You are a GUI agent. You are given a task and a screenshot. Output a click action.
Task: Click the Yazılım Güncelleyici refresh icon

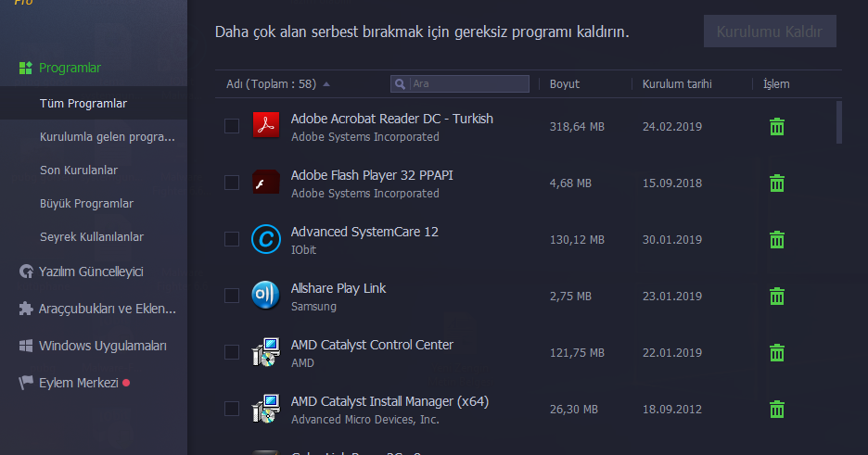click(x=26, y=272)
